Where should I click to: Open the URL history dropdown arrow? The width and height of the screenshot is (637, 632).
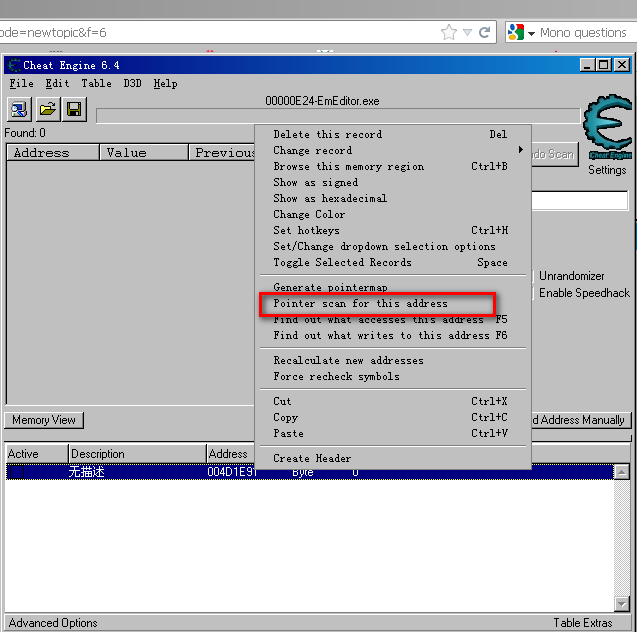[x=468, y=32]
